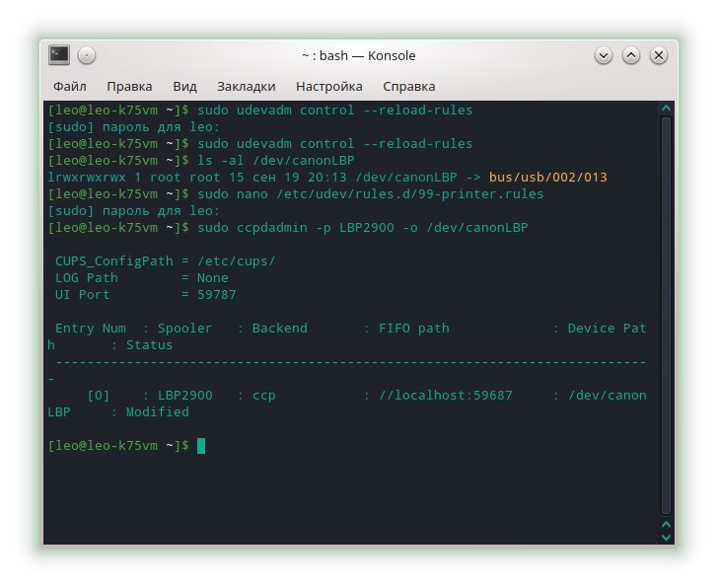This screenshot has width=718, height=588.
Task: Click the lrwxrwxrwx permissions text
Action: coord(87,178)
